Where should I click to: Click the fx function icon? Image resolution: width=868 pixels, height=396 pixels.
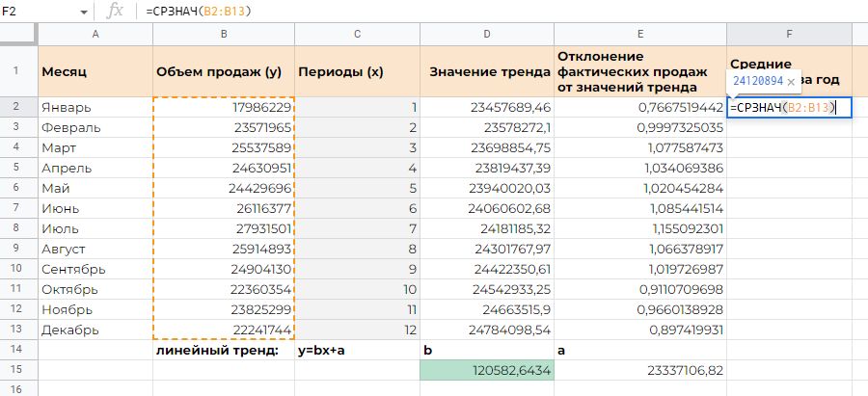[x=114, y=11]
